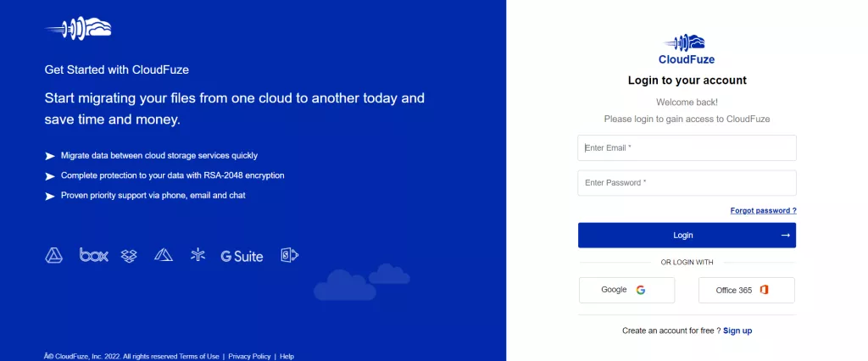Click 'Please login to gain access to CloudFuze'
Image resolution: width=868 pixels, height=361 pixels.
pos(687,119)
